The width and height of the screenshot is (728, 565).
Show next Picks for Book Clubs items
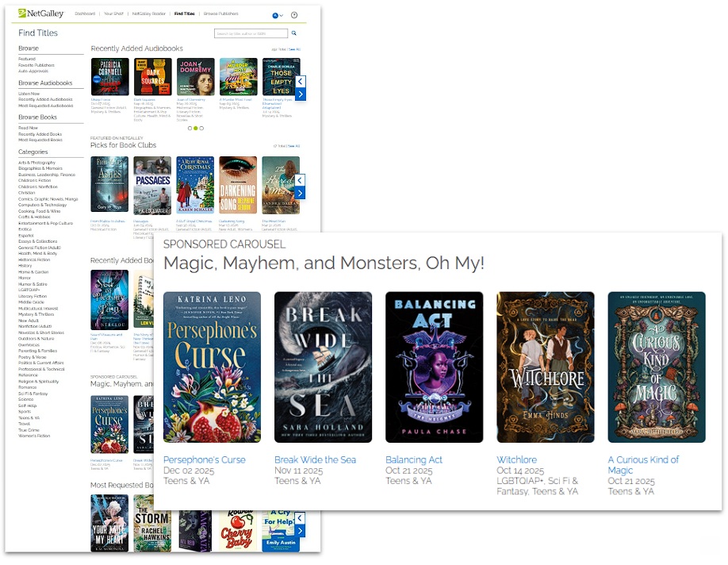point(300,193)
